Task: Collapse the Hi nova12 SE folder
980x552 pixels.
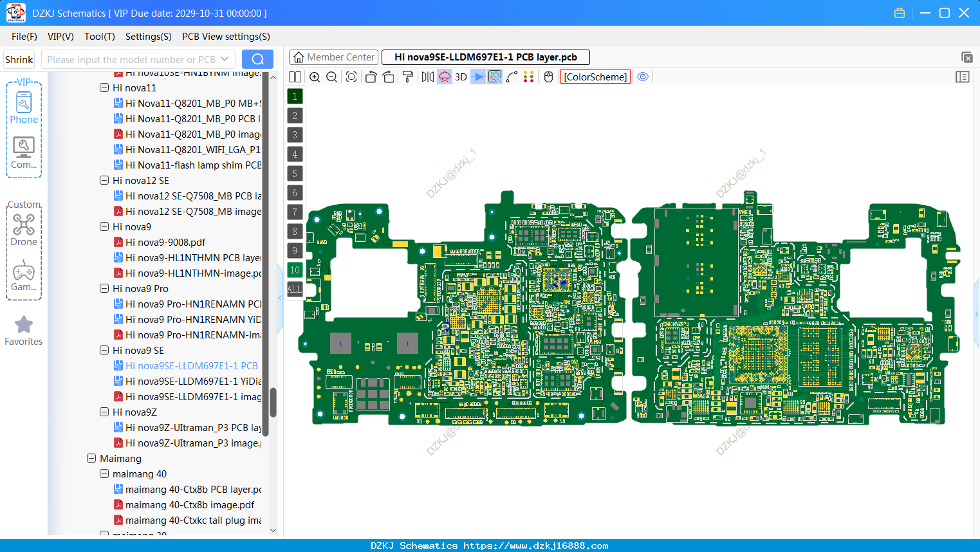Action: pos(104,180)
